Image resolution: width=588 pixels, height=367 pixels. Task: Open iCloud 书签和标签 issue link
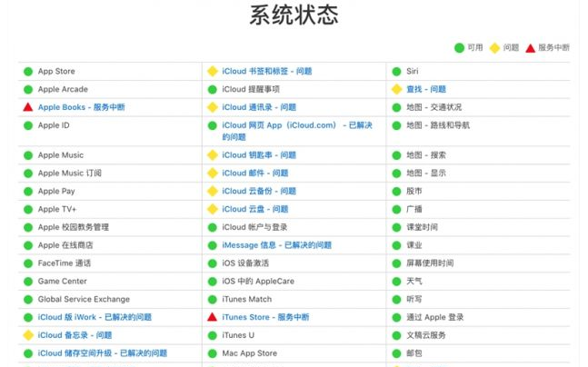click(x=266, y=71)
